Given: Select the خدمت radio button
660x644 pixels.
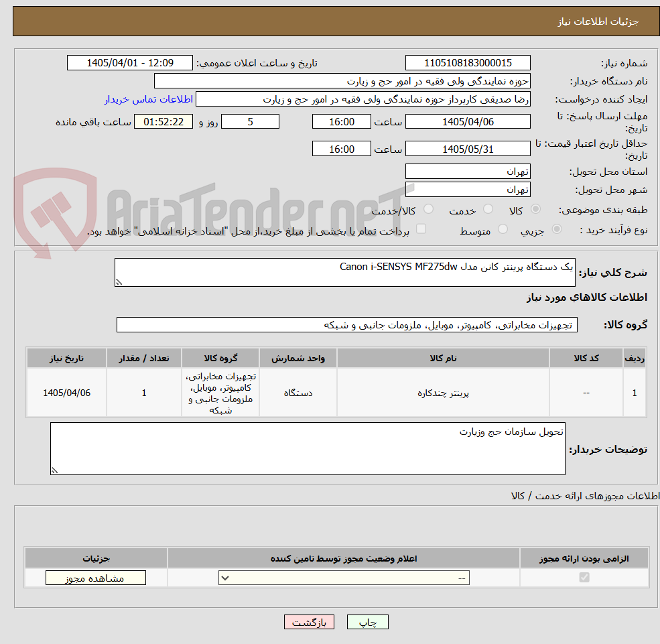Looking at the screenshot, I should coord(488,209).
